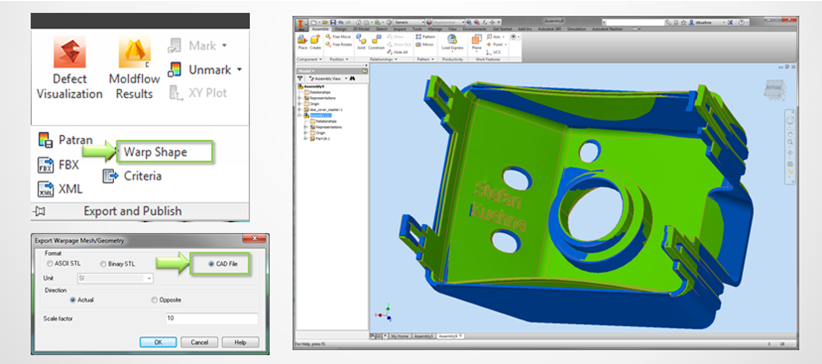Click the Scale factor input field
Screen dimensions: 822x364
coord(211,318)
